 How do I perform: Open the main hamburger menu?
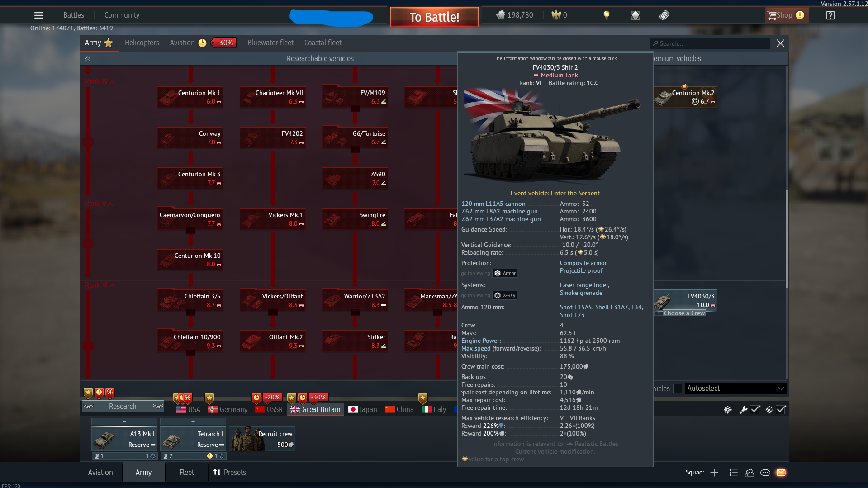point(39,15)
